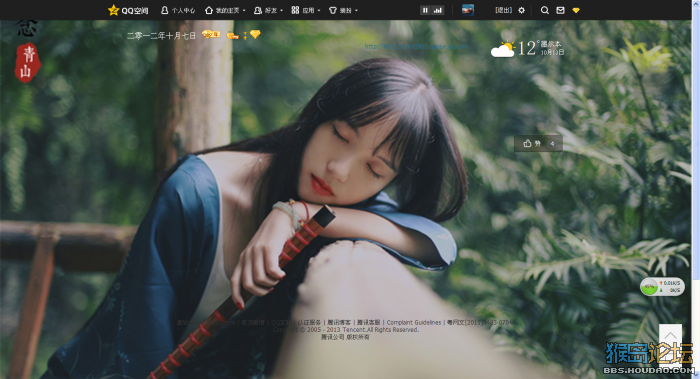Open the 装扮 dress-up menu
This screenshot has width=700, height=379.
coord(340,10)
